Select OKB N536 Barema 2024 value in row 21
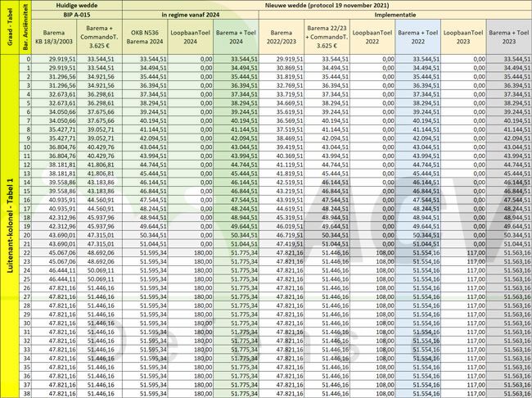The height and width of the screenshot is (398, 532). (x=145, y=244)
